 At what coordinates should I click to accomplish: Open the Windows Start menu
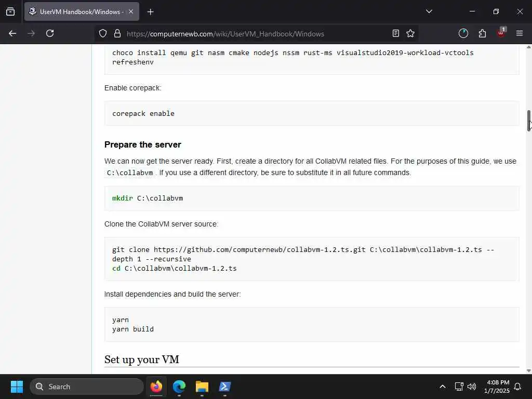[x=17, y=387]
